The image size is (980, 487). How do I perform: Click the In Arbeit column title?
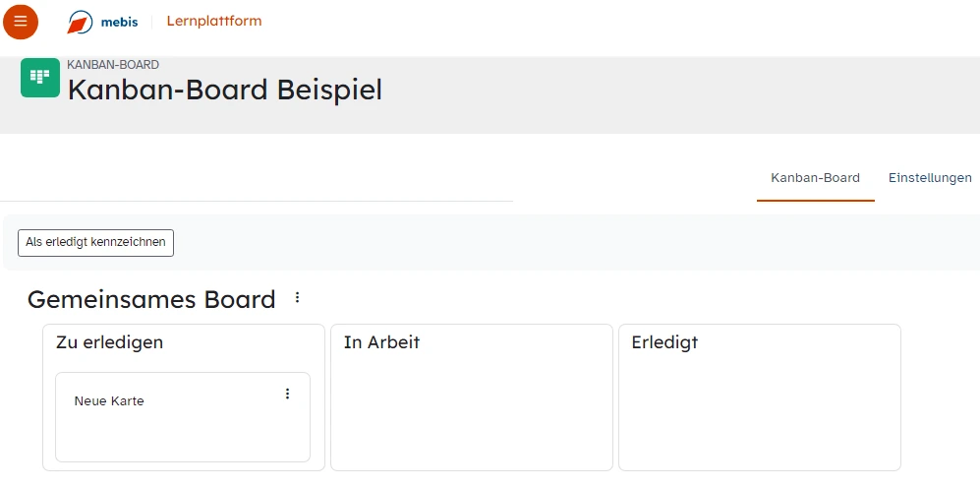[381, 342]
